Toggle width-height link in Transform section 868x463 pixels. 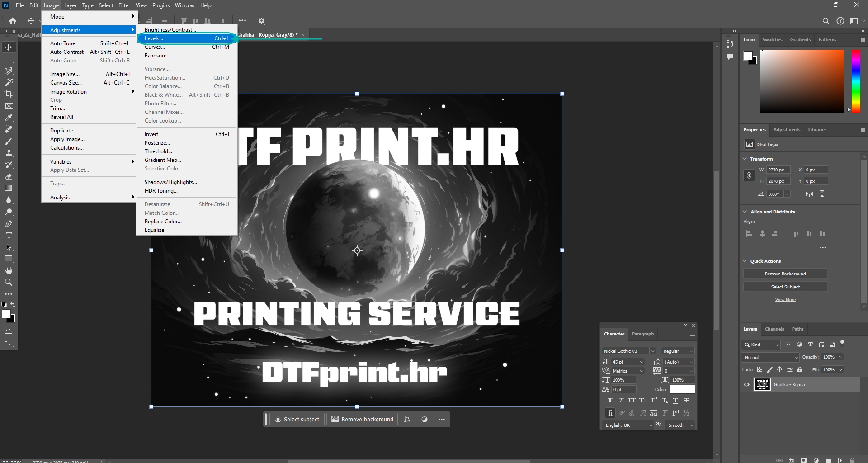749,175
